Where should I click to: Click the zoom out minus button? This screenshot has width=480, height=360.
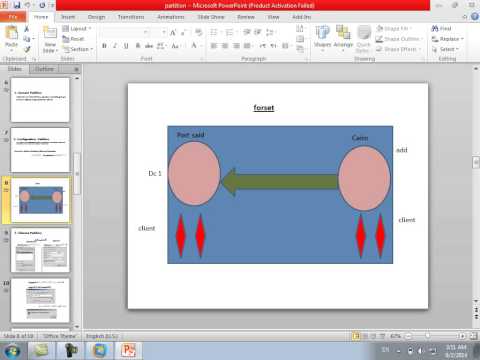coord(409,336)
